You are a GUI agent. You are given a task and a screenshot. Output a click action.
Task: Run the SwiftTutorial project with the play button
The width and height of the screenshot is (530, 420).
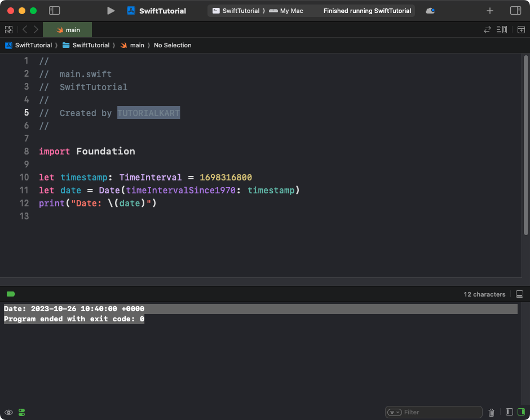pyautogui.click(x=111, y=11)
